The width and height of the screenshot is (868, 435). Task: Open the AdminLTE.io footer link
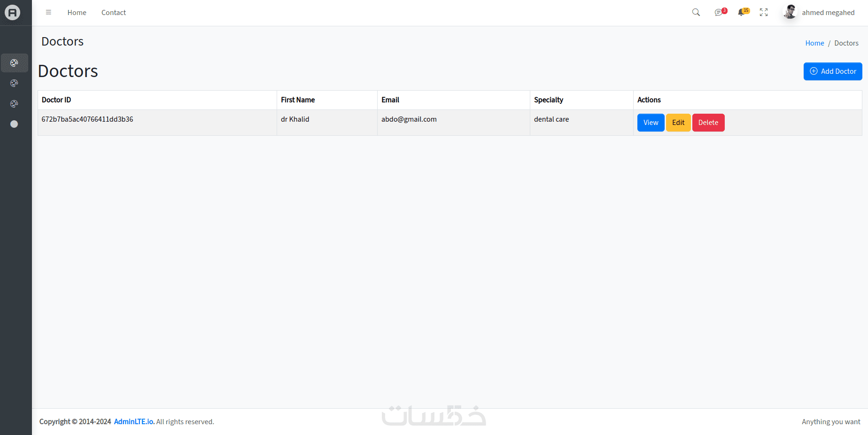click(134, 422)
